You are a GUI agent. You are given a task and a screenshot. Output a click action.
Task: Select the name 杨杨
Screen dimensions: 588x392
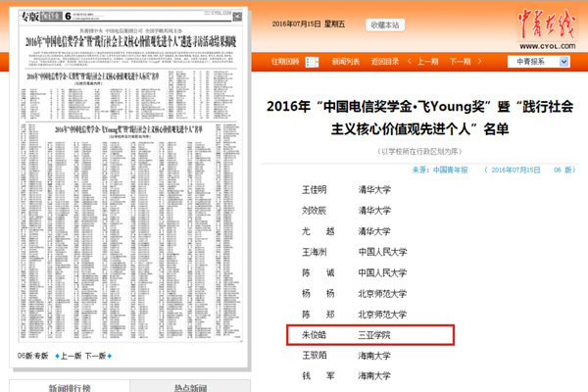coord(318,293)
